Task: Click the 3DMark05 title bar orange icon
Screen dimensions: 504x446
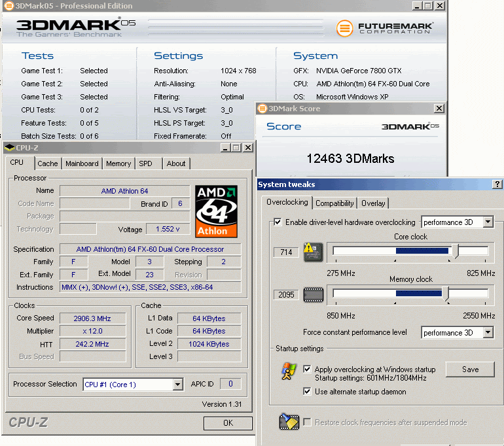Action: coord(9,6)
